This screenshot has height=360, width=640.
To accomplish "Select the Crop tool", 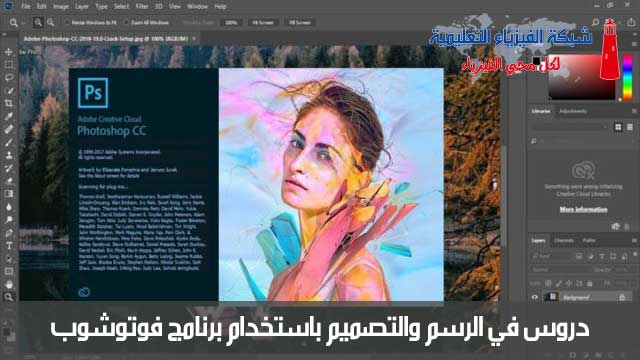I will tap(9, 104).
